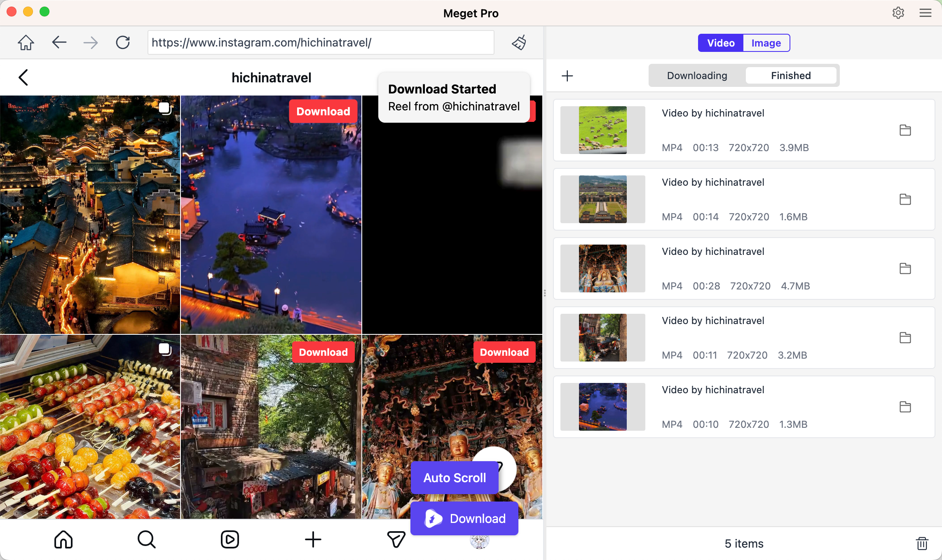The width and height of the screenshot is (942, 560).
Task: Open the Instagram Reels tab
Action: 230,539
